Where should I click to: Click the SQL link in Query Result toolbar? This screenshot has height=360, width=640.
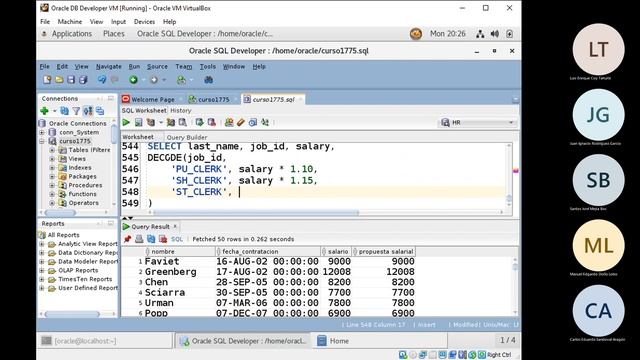[x=177, y=239]
